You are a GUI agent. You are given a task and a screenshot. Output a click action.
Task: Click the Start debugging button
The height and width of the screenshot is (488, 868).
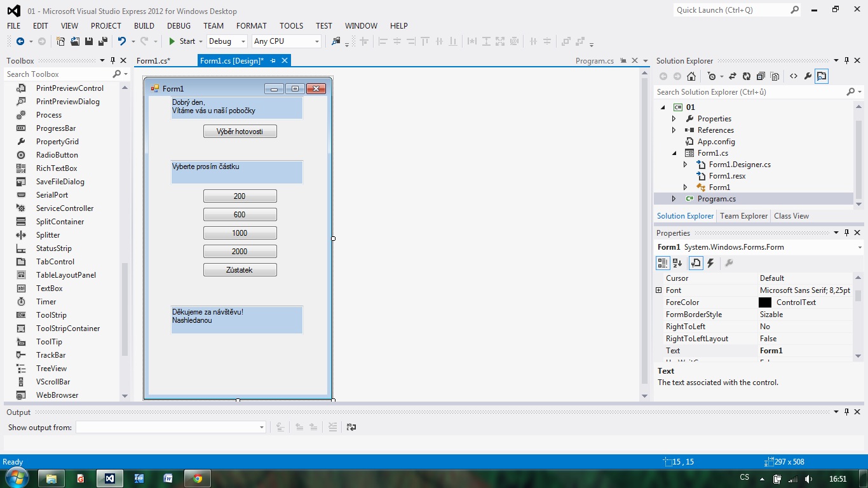pos(182,41)
